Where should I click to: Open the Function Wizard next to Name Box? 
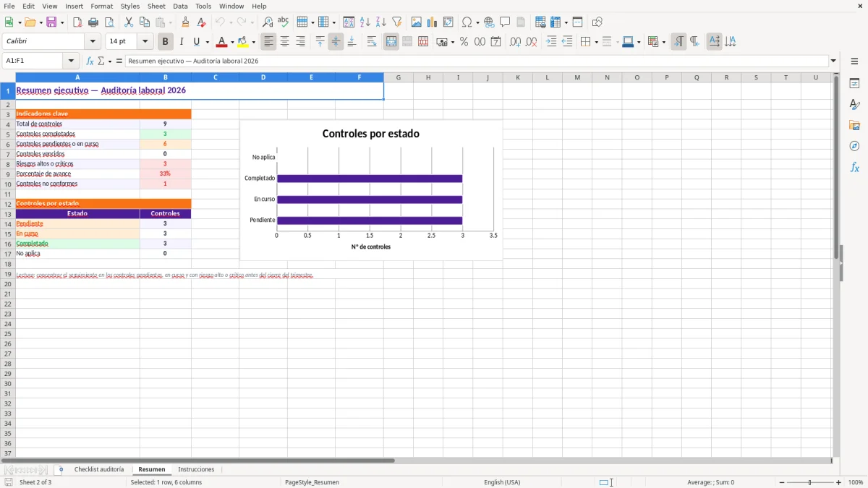[90, 61]
